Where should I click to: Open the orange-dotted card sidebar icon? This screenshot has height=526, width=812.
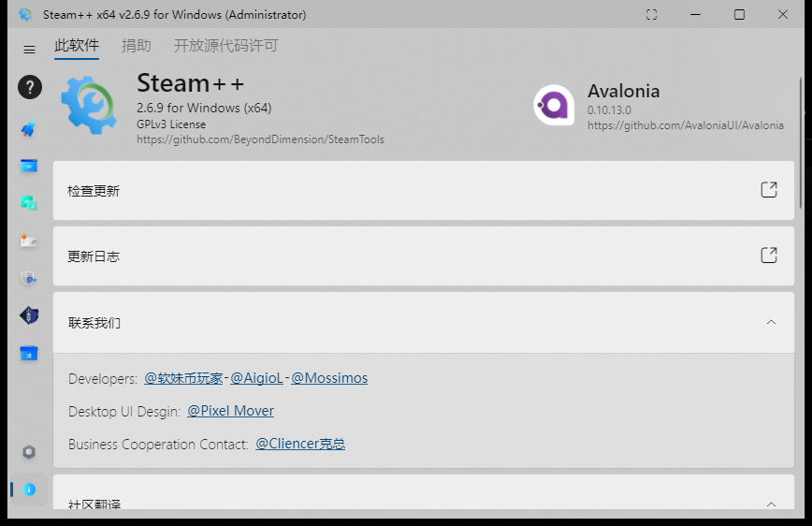(x=28, y=241)
